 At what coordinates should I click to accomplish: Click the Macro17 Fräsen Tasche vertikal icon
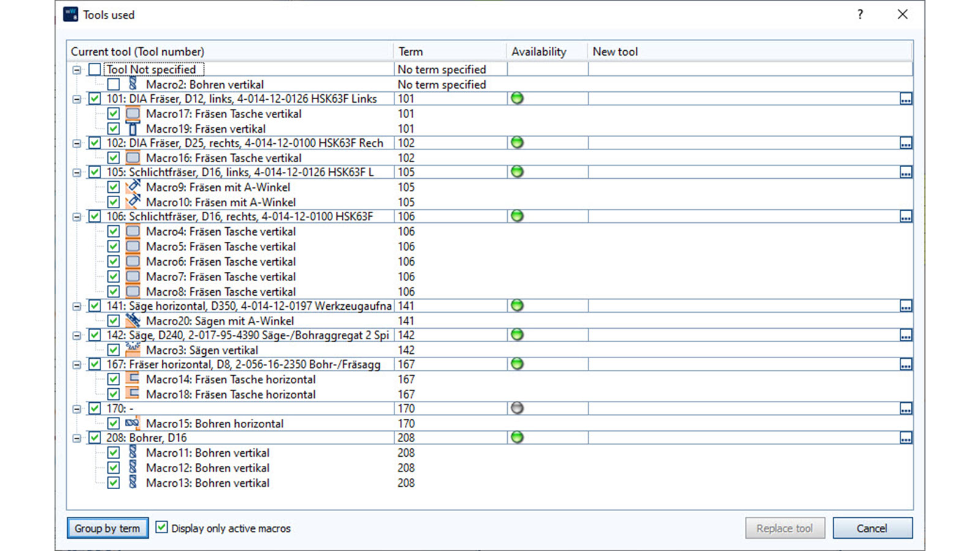pyautogui.click(x=133, y=114)
